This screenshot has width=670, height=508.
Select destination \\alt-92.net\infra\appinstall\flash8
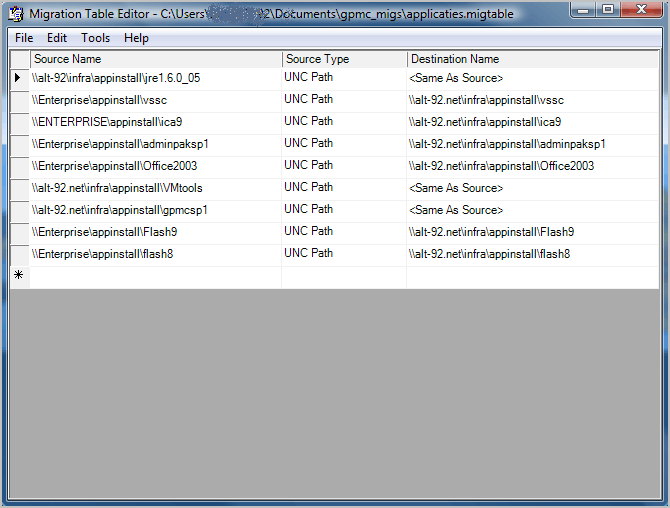point(533,255)
